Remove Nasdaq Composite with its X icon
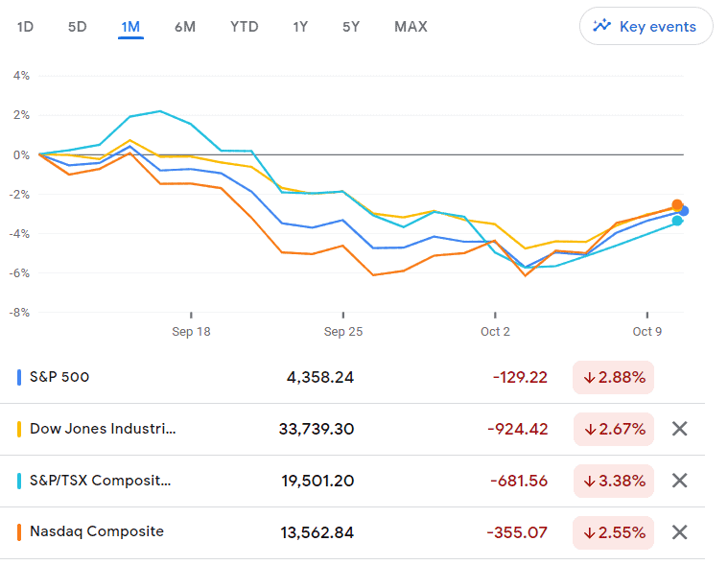The width and height of the screenshot is (728, 565). point(679,532)
